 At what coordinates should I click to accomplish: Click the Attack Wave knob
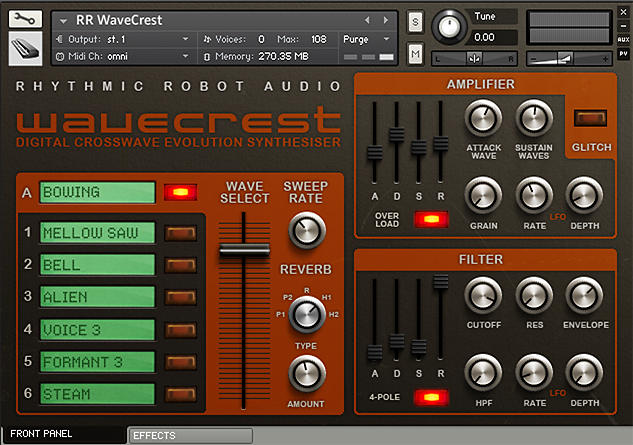click(x=483, y=118)
